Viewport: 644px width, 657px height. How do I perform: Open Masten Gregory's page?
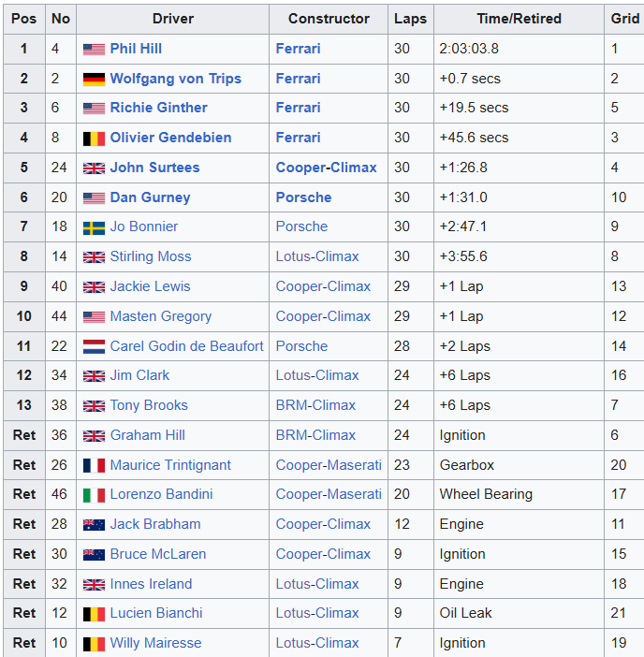(x=160, y=316)
